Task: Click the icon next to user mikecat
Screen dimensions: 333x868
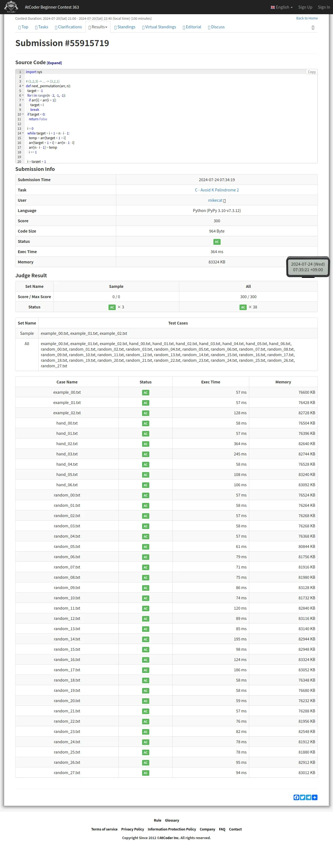Action: (225, 201)
